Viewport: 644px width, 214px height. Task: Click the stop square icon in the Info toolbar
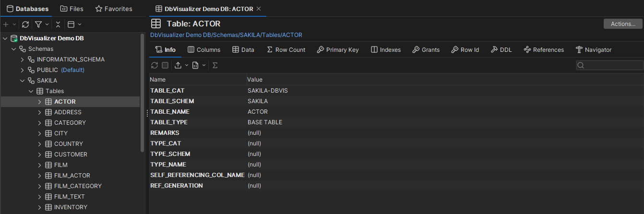(x=165, y=65)
